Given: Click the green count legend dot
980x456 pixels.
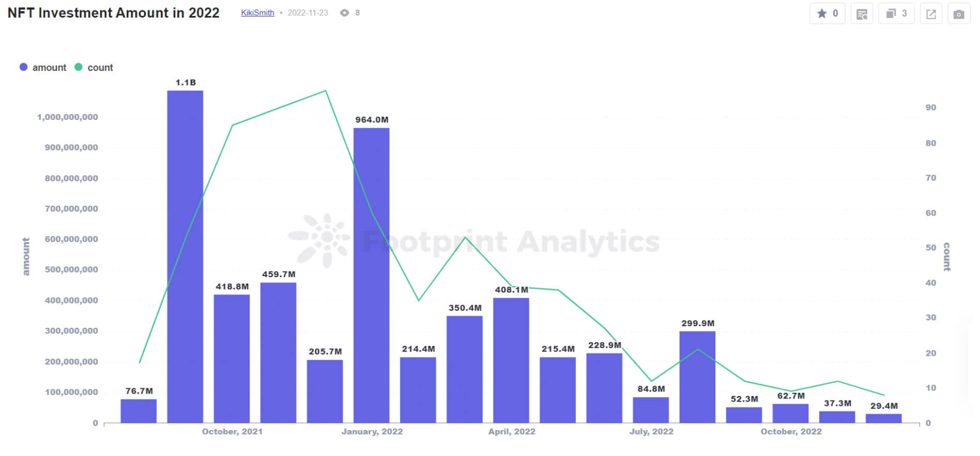Looking at the screenshot, I should click(x=79, y=67).
